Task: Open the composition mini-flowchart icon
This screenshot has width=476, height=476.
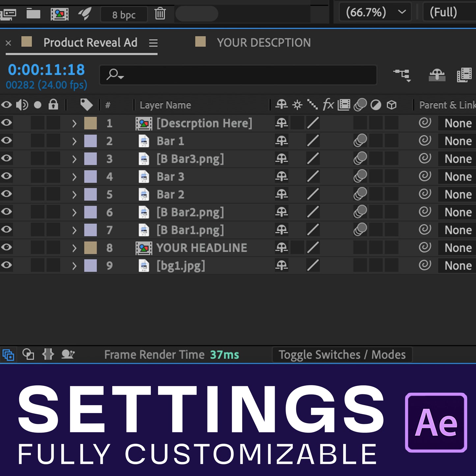Action: [402, 75]
